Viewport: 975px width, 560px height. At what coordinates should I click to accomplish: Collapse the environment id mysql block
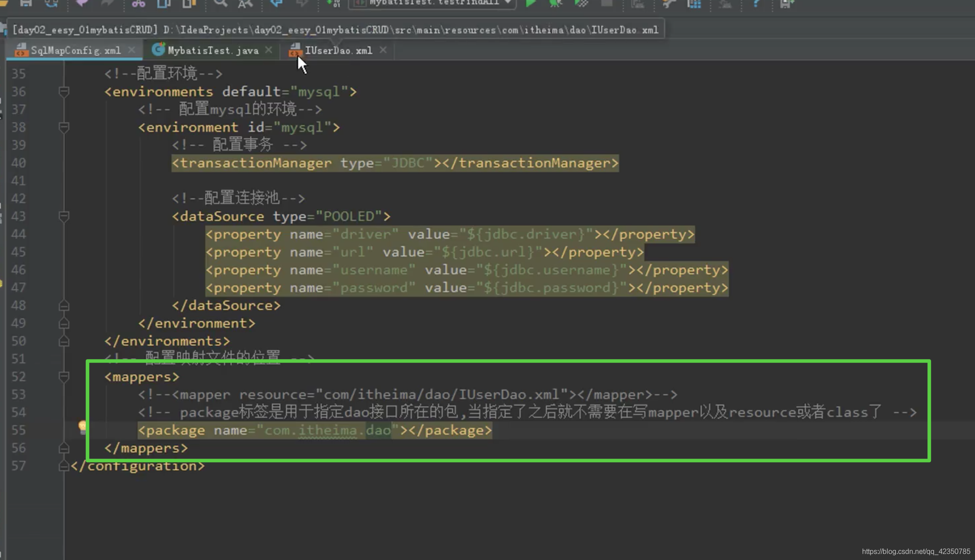coord(64,127)
